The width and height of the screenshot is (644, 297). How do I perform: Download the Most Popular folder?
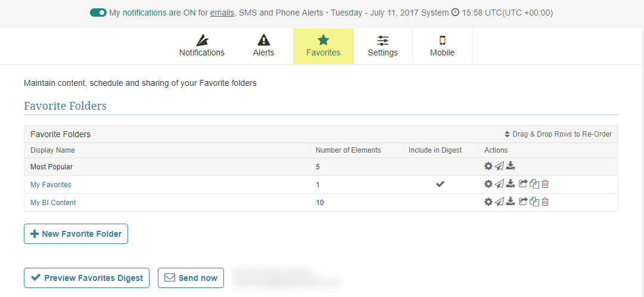click(x=511, y=166)
